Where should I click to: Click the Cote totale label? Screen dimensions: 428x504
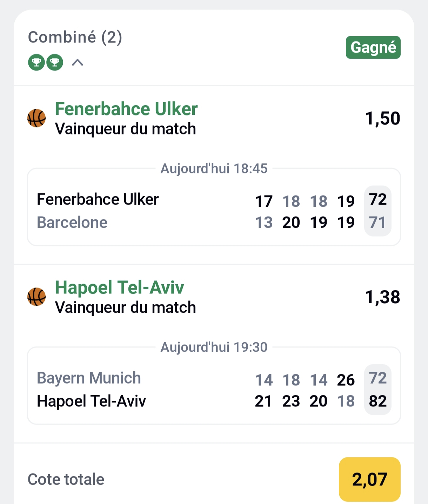click(x=66, y=479)
